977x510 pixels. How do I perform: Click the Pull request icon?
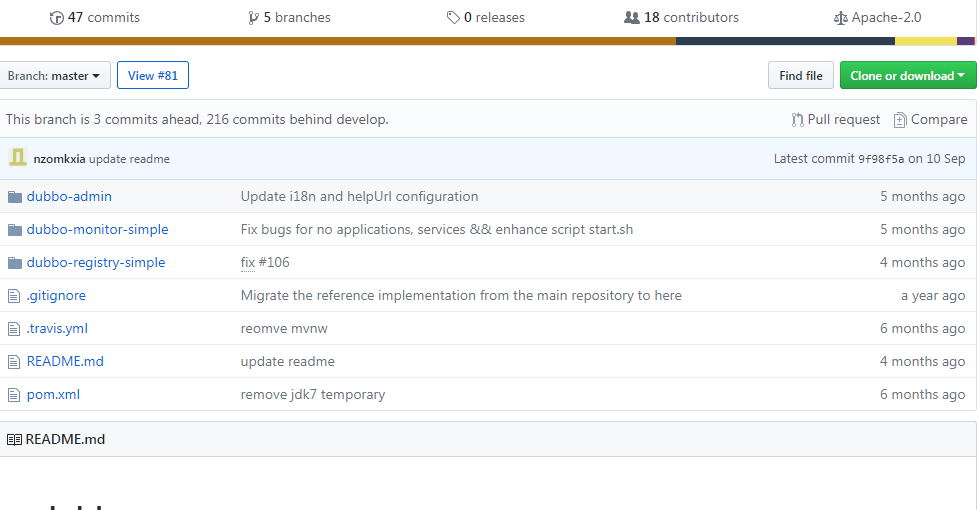pyautogui.click(x=798, y=120)
